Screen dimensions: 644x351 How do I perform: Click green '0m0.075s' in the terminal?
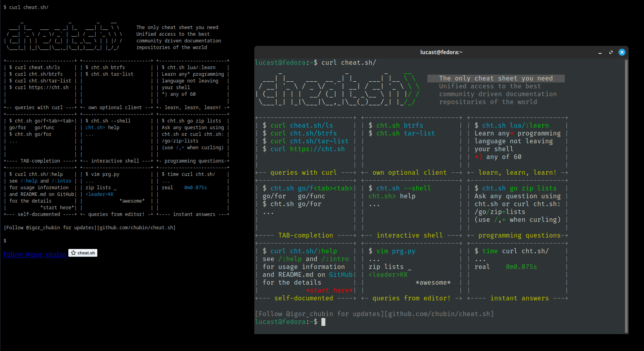click(x=521, y=267)
